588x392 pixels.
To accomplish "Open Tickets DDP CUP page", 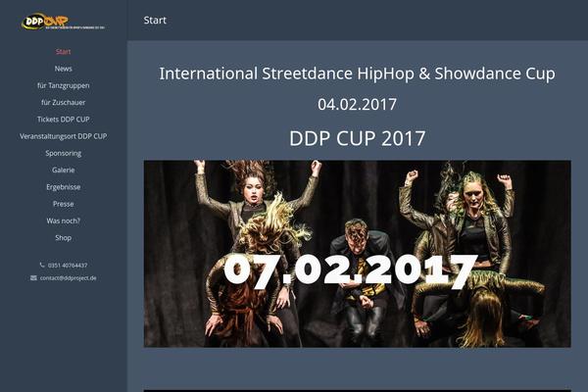I will pyautogui.click(x=63, y=120).
